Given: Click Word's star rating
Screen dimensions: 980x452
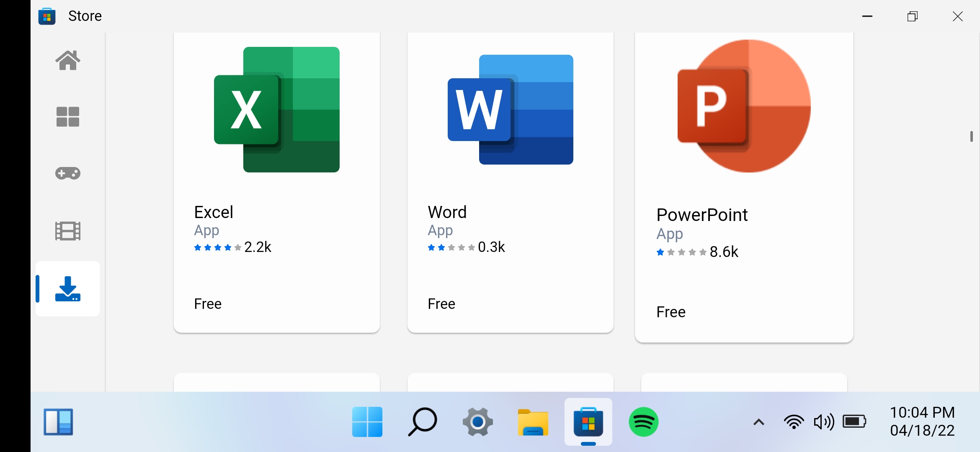Looking at the screenshot, I should (451, 248).
